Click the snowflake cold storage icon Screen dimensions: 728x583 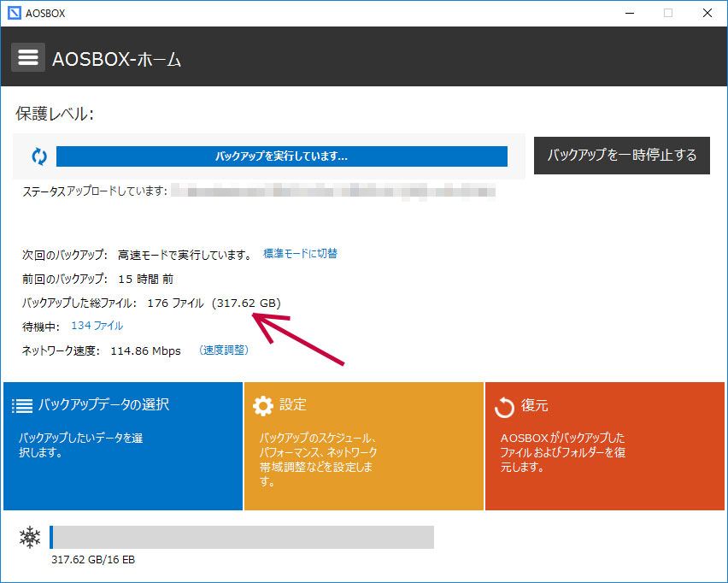pos(30,537)
